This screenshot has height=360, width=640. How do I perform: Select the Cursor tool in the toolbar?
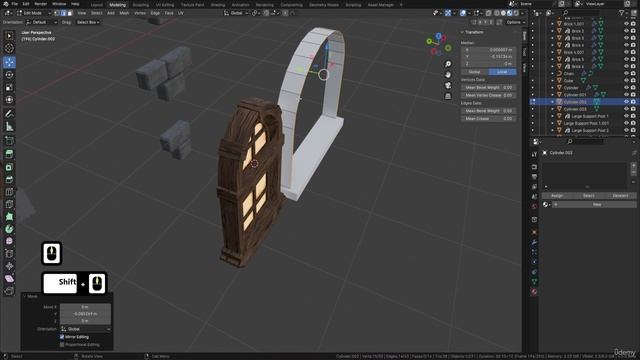tap(9, 48)
